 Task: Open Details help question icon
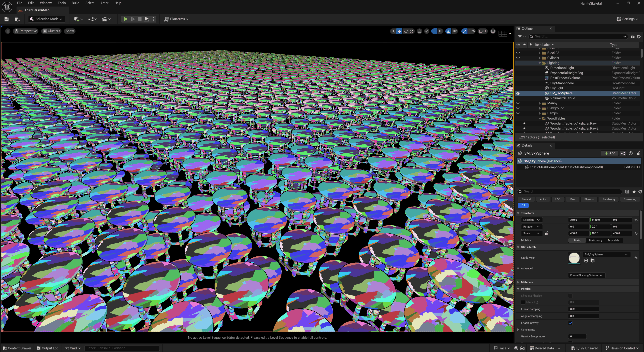pos(631,153)
